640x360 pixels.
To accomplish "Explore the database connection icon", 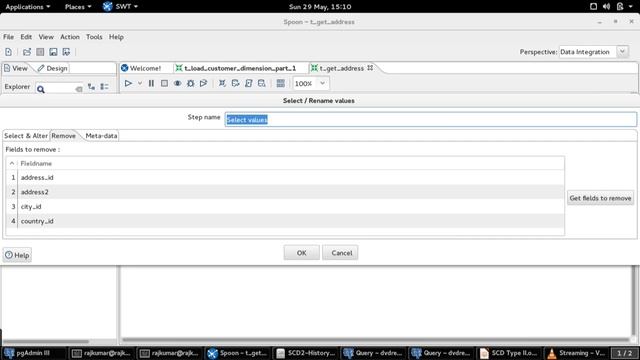I will pyautogui.click(x=262, y=83).
